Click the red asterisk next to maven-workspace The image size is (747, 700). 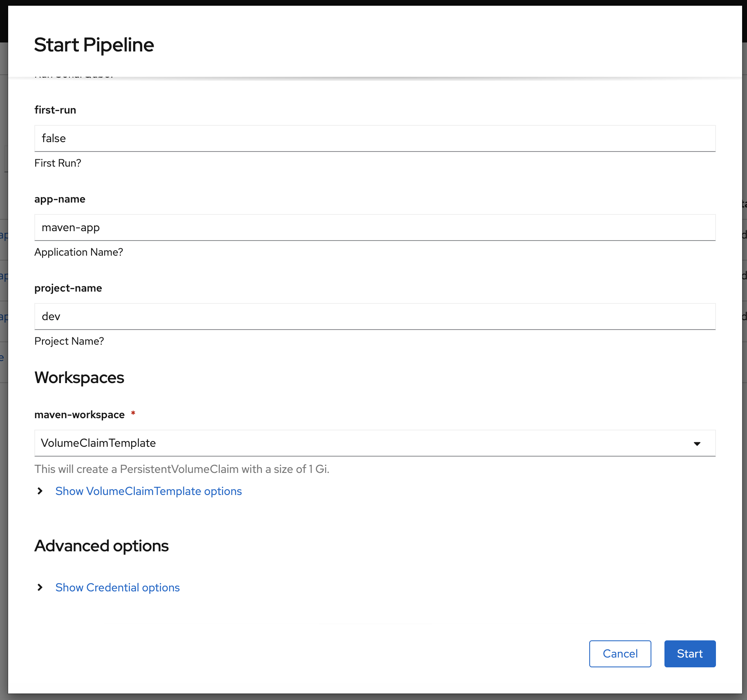[134, 414]
